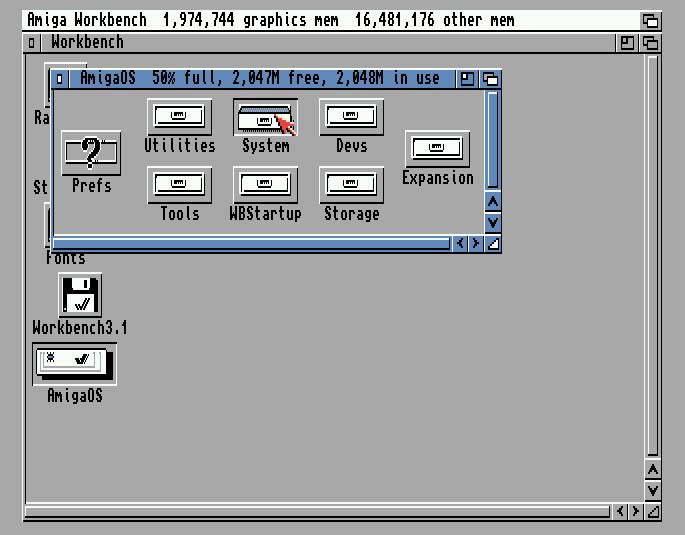Click the Workbench window vertical scrollbar
The height and width of the screenshot is (535, 685).
(x=652, y=250)
